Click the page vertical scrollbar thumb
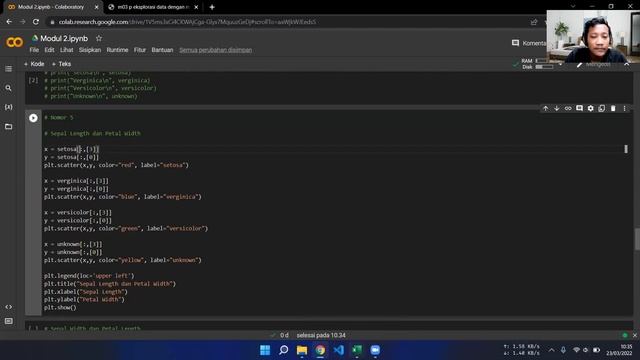Image resolution: width=640 pixels, height=360 pixels. pos(637,239)
